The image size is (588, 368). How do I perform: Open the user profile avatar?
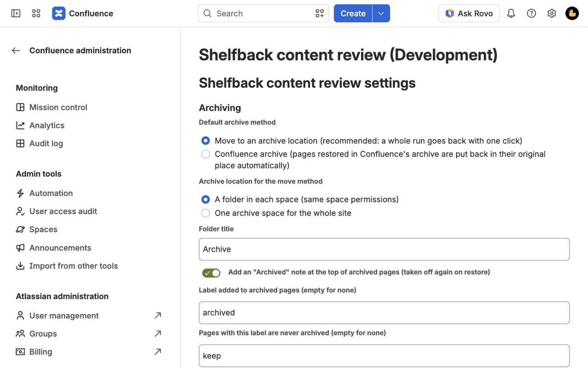(572, 13)
